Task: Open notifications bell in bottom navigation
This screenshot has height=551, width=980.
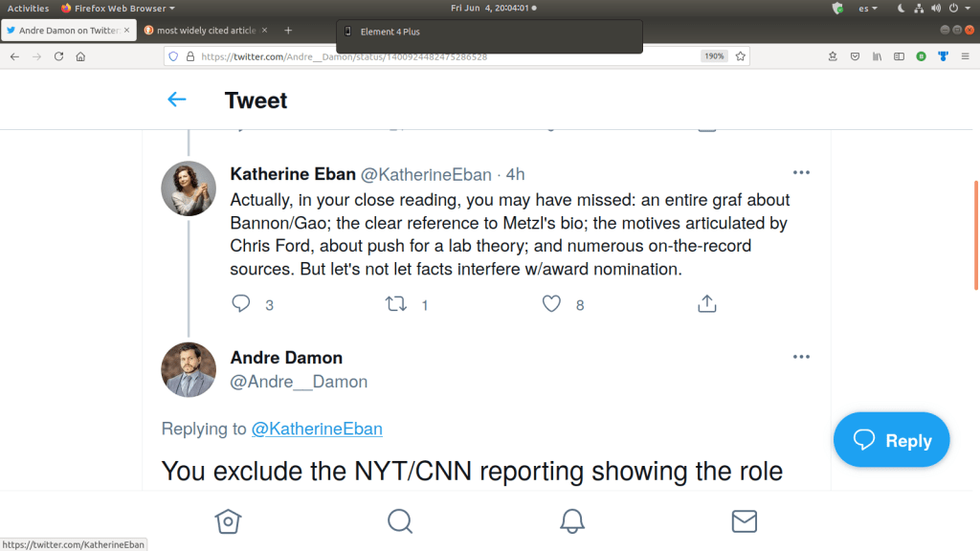Action: tap(572, 520)
